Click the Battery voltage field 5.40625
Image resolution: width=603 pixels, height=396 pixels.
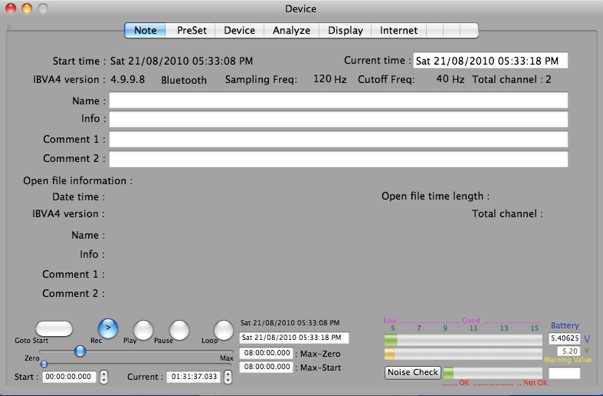pyautogui.click(x=565, y=338)
